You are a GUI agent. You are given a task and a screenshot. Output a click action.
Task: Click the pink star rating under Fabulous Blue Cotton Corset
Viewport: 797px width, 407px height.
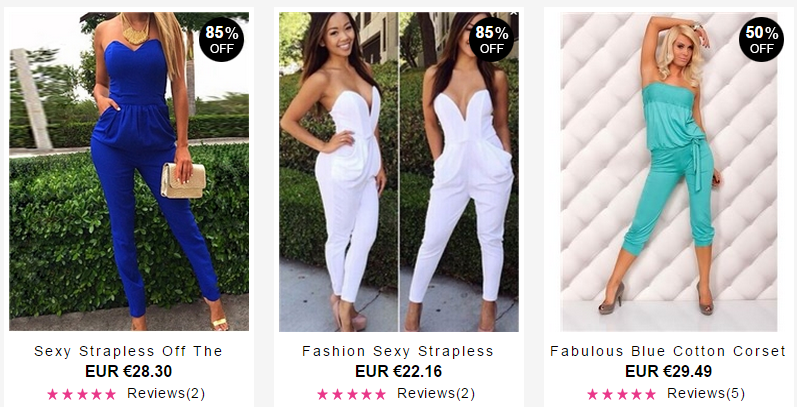622,394
